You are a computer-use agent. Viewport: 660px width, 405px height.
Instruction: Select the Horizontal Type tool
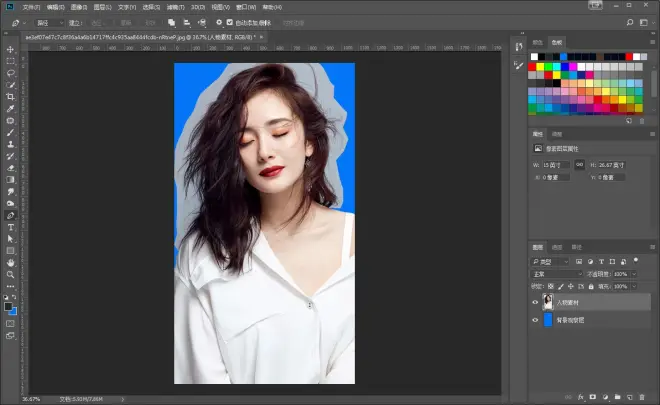pyautogui.click(x=10, y=227)
